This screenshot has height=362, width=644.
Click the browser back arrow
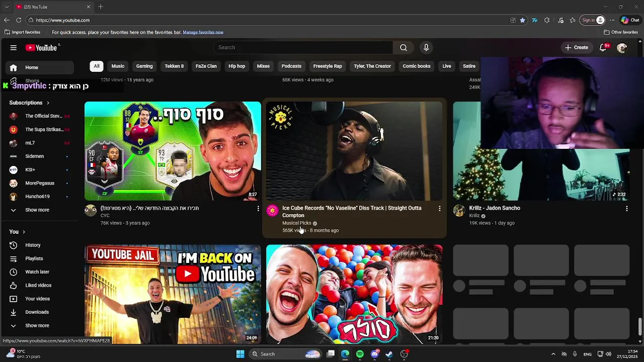7,20
